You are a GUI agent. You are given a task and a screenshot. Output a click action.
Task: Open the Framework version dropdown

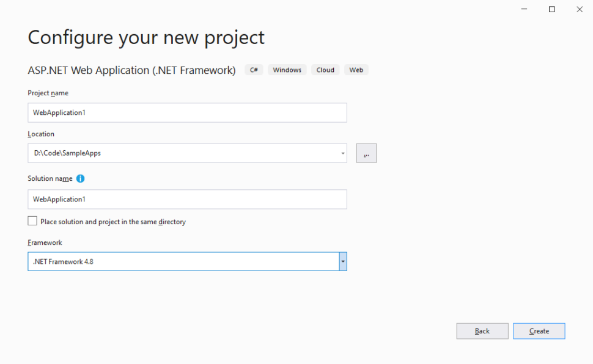click(x=342, y=261)
